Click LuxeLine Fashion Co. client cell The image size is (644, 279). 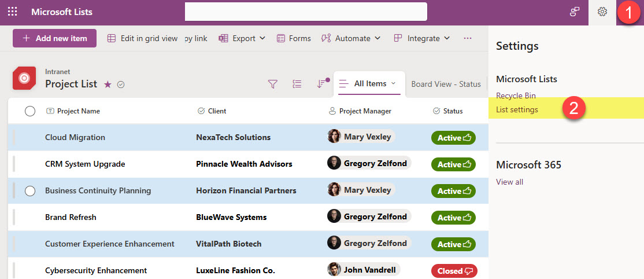coord(235,270)
